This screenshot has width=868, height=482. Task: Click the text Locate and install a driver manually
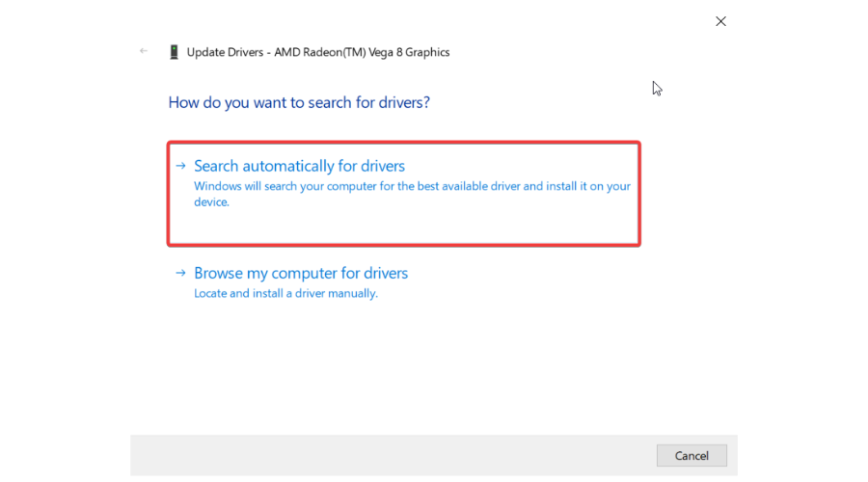(x=285, y=293)
